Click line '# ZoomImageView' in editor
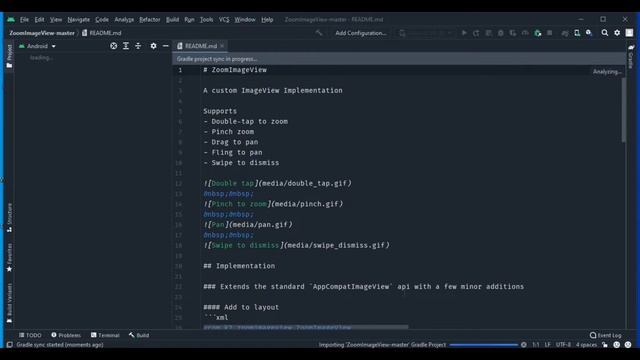Screen dimensions: 640x360 [235, 70]
